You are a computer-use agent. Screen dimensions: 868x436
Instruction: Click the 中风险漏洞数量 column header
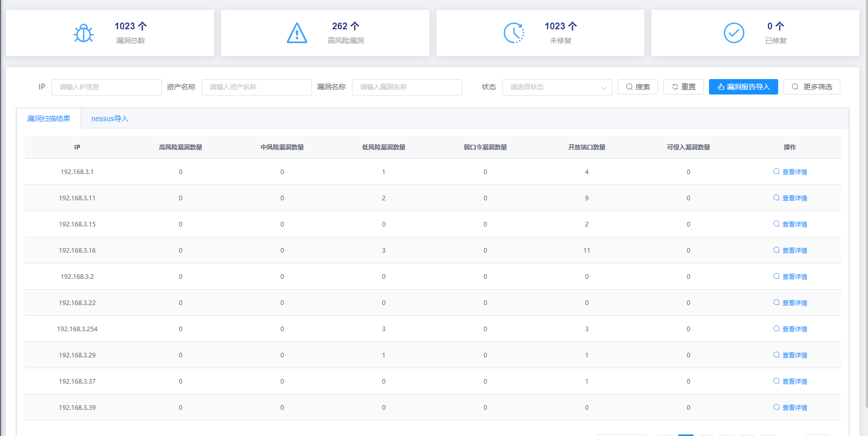(x=282, y=147)
